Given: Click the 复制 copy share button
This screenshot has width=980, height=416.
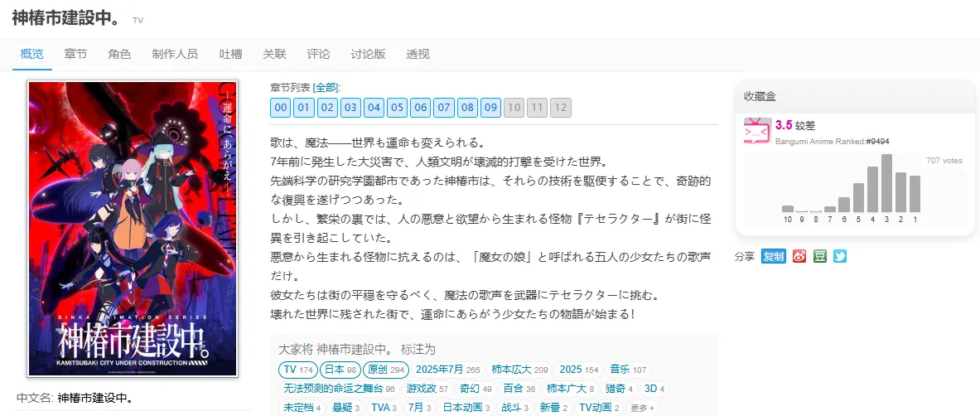Looking at the screenshot, I should pyautogui.click(x=773, y=257).
